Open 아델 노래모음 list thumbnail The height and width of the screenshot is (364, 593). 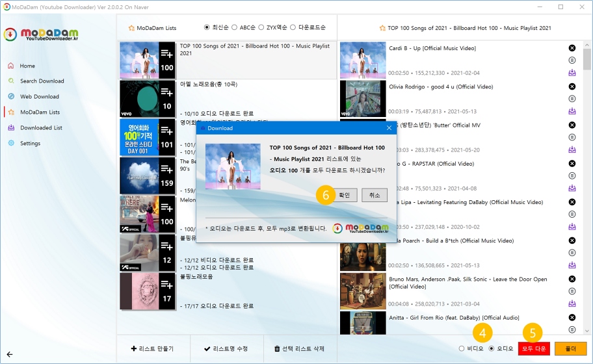point(148,99)
